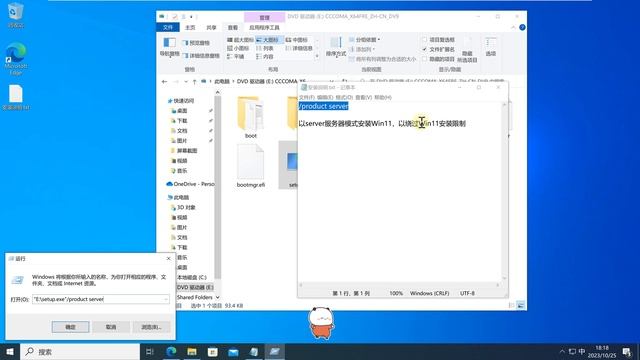Click navigation pane vertical scrollbar
This screenshot has width=640, height=360.
coord(218,188)
